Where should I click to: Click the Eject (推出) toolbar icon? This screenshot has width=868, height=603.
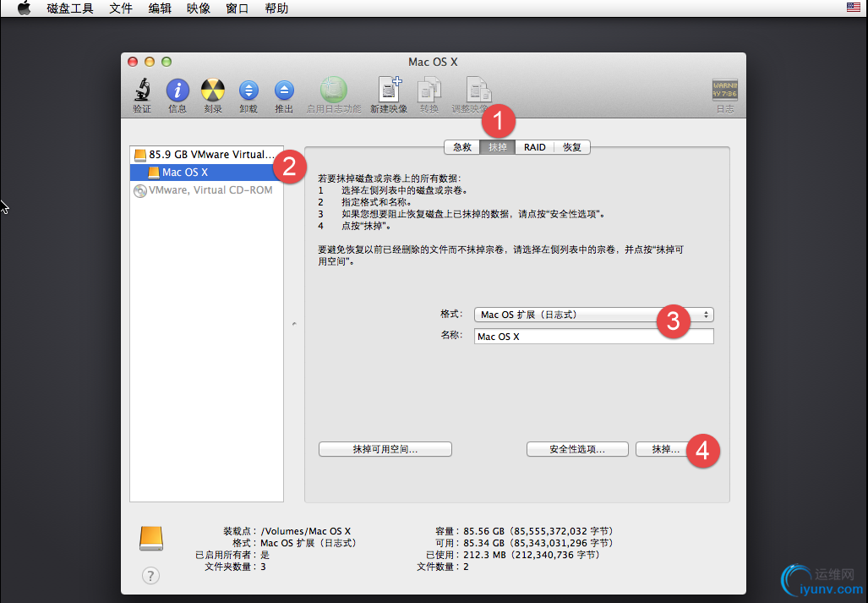pos(284,90)
